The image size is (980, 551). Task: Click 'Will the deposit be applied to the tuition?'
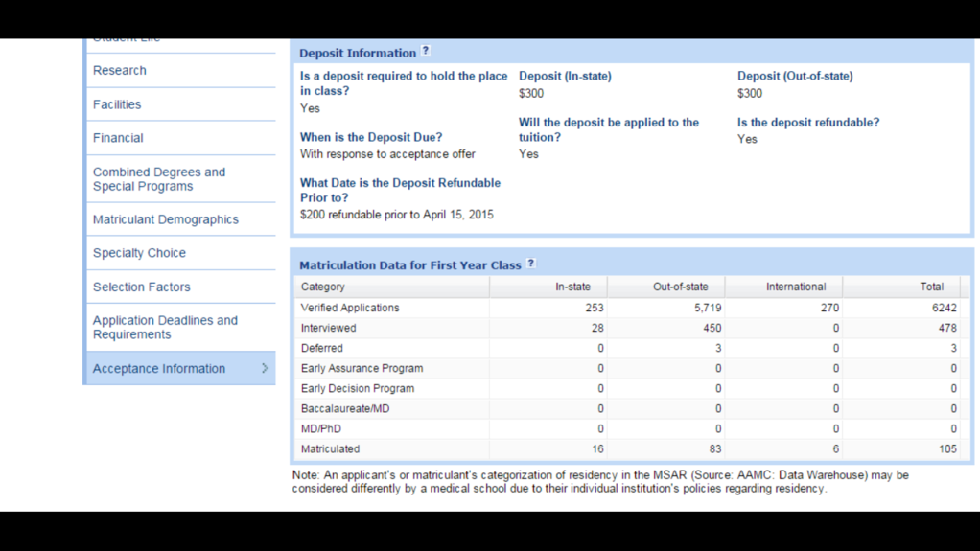click(609, 130)
